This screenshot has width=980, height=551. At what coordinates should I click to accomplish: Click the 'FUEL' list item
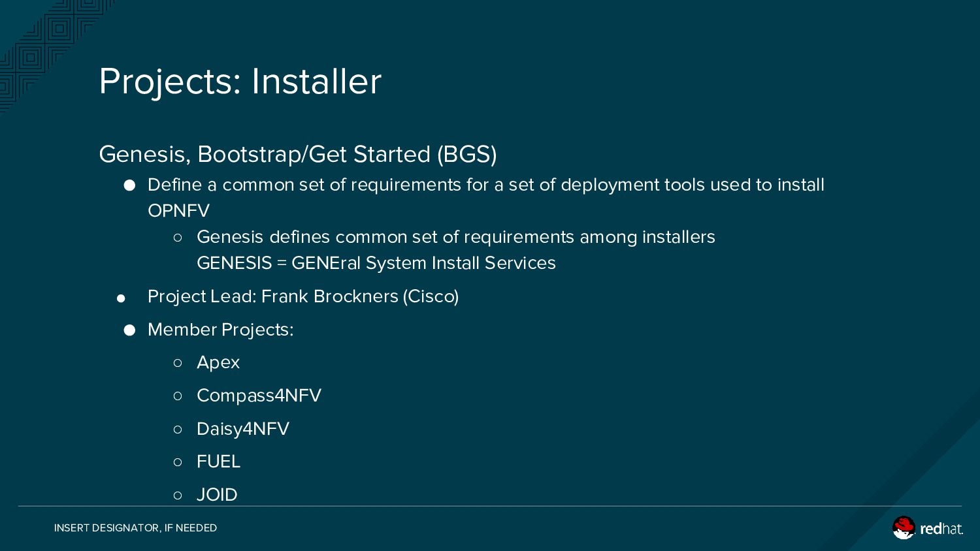pyautogui.click(x=218, y=462)
